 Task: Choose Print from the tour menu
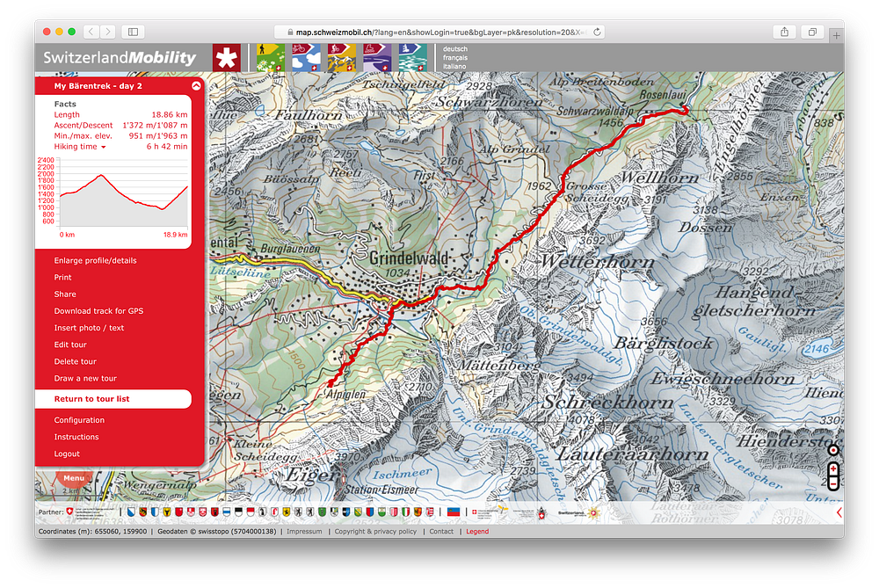(x=62, y=278)
